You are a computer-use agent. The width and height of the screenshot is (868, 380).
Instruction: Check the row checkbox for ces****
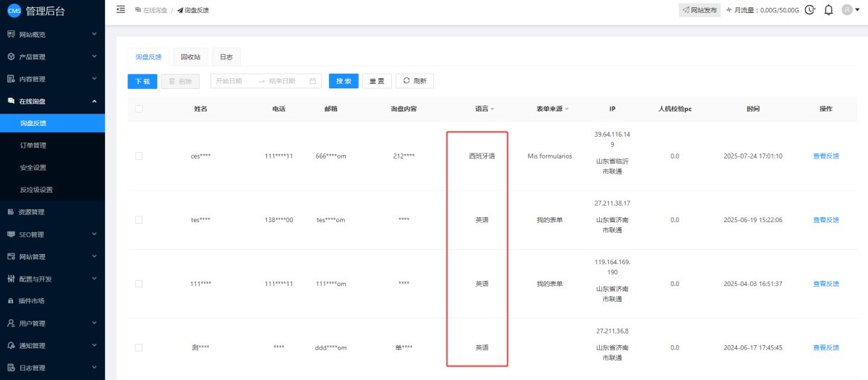(139, 156)
